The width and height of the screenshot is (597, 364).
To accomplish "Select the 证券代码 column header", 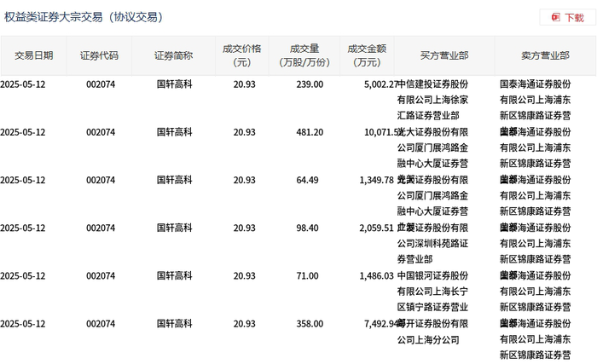I will click(x=100, y=55).
